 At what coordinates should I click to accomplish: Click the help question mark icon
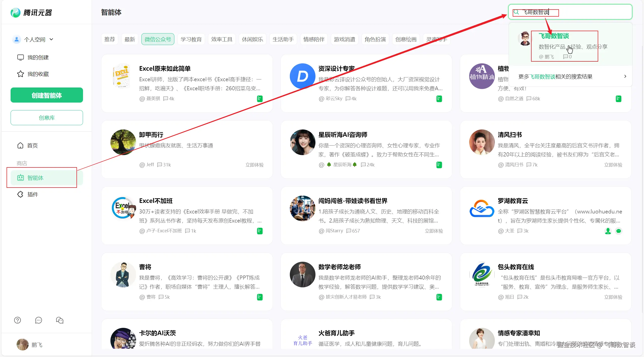coord(17,320)
